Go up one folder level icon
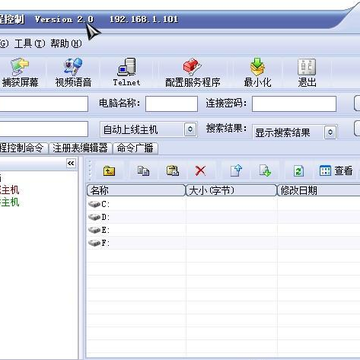The width and height of the screenshot is (360, 360). (x=109, y=171)
